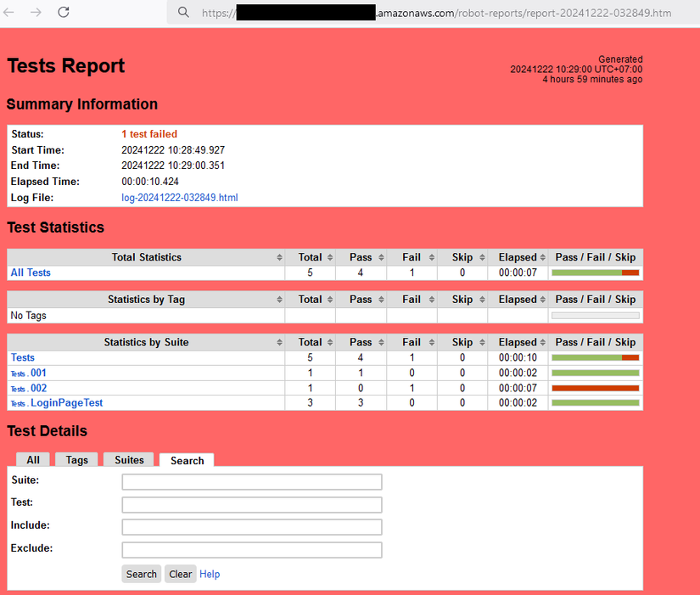This screenshot has height=595, width=700.
Task: Open the All Tests statistics link
Action: (x=31, y=272)
